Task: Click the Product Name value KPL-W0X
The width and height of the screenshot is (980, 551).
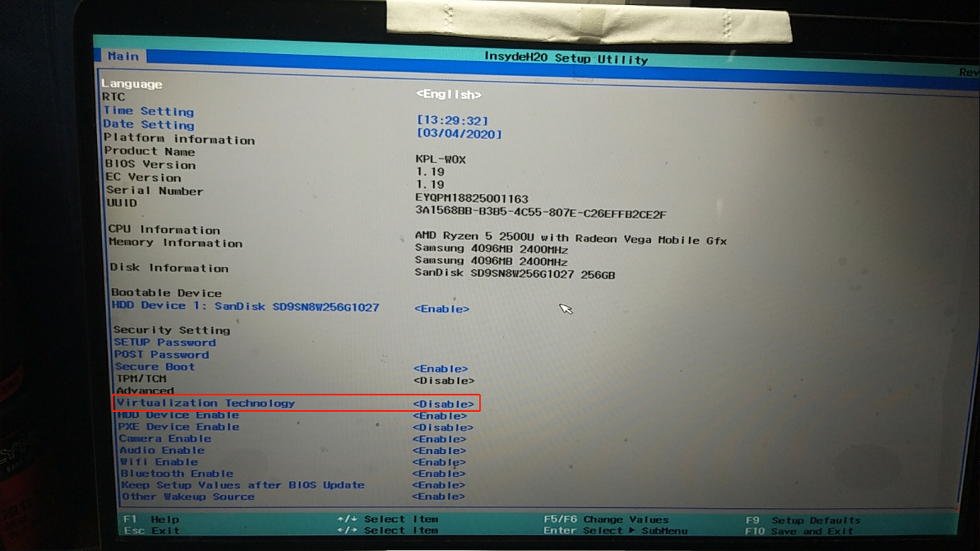Action: (440, 160)
